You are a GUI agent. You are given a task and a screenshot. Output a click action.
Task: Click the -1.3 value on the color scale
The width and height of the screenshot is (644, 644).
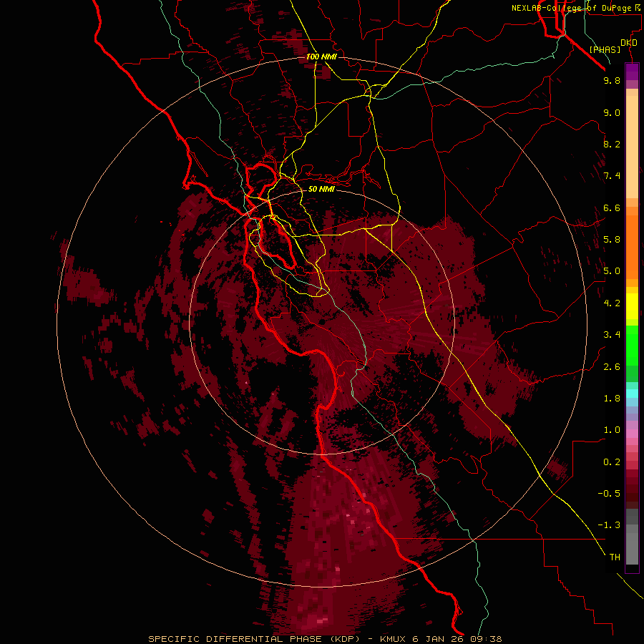pyautogui.click(x=609, y=525)
